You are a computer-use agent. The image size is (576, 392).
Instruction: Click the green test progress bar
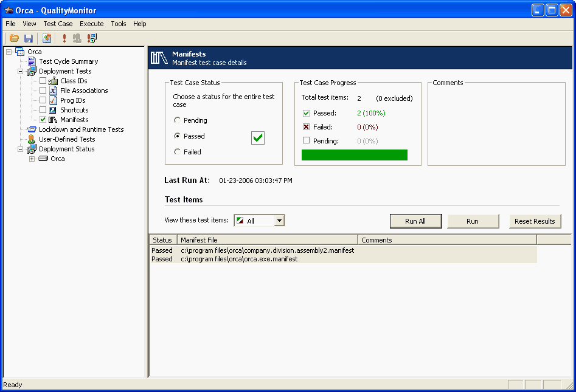354,155
